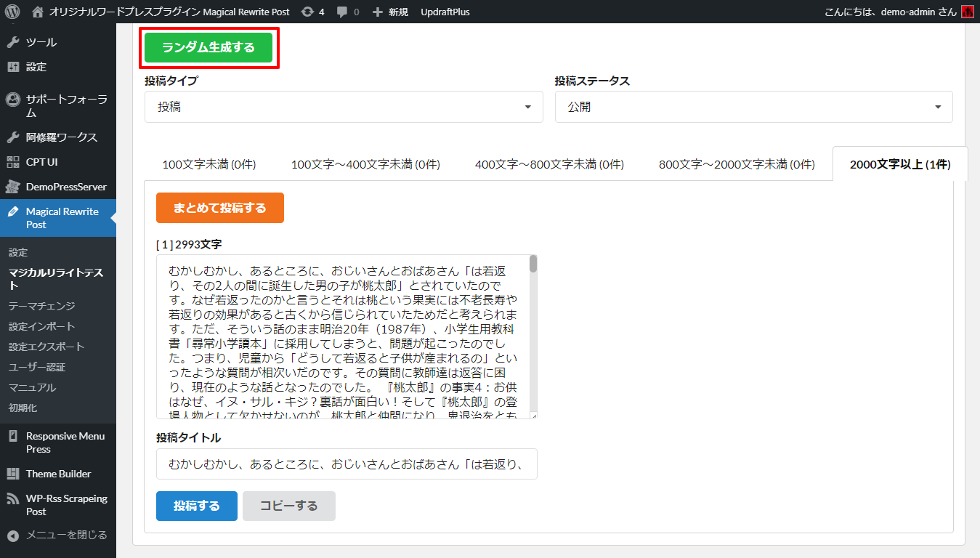Open the 投稿ステータス dropdown
The height and width of the screenshot is (558, 980).
coord(753,107)
